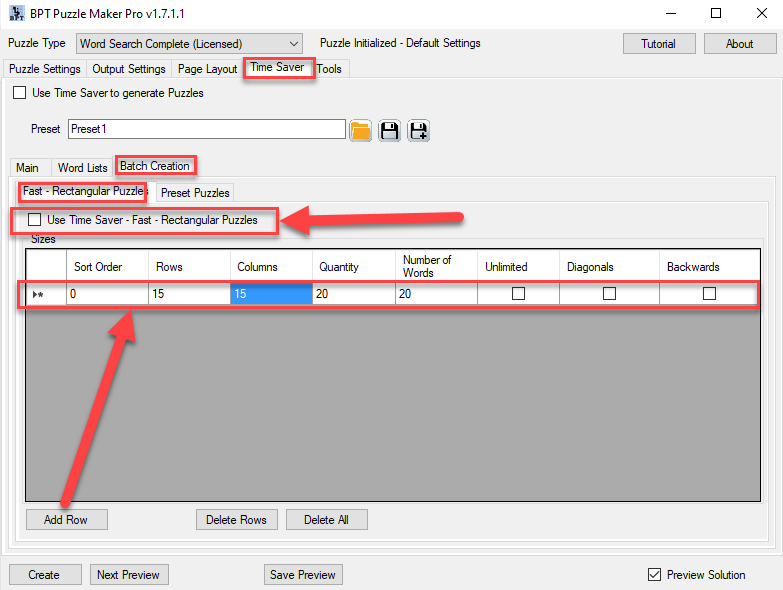This screenshot has width=783, height=590.
Task: Click the save preset floppy icon
Action: [390, 130]
